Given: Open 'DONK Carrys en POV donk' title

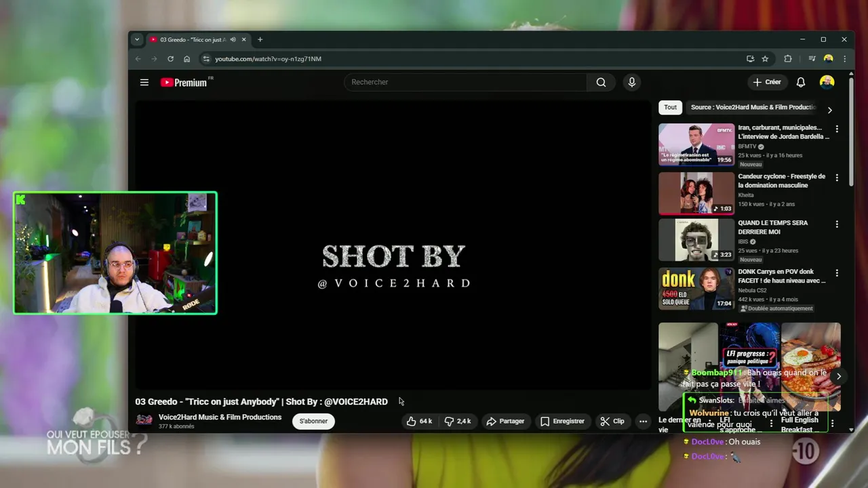Looking at the screenshot, I should (x=782, y=276).
